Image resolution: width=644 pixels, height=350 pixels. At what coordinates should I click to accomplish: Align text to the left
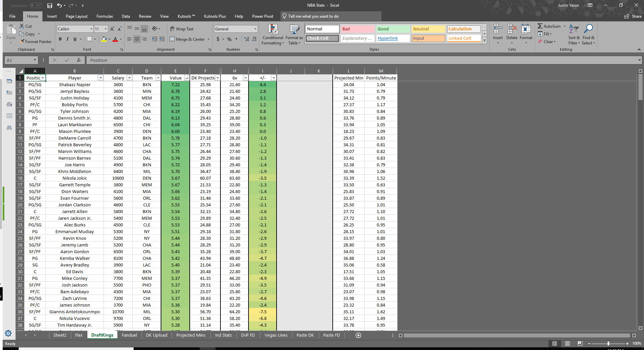[130, 39]
